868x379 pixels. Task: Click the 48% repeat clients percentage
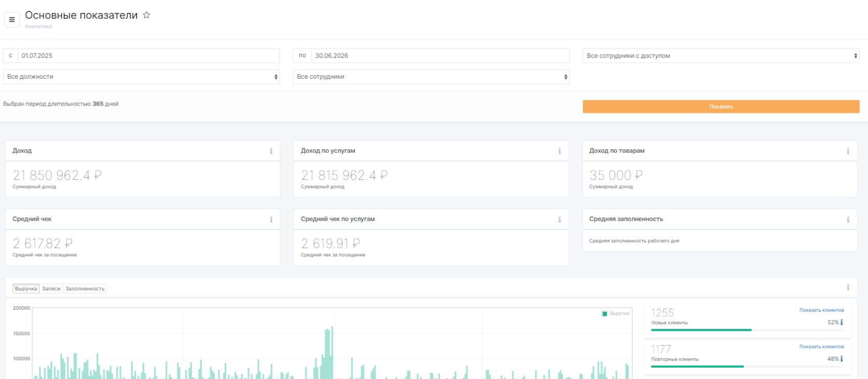pos(833,358)
